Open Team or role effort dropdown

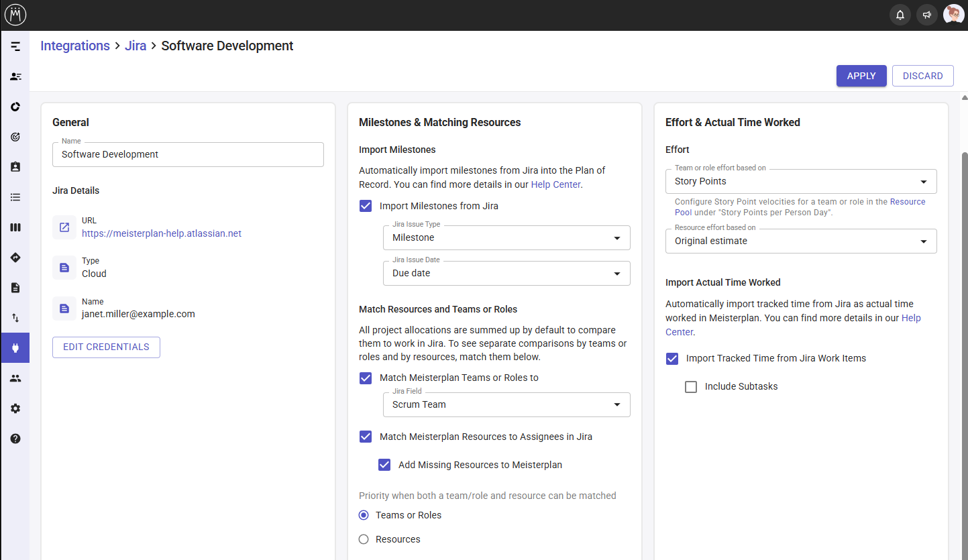coord(801,181)
